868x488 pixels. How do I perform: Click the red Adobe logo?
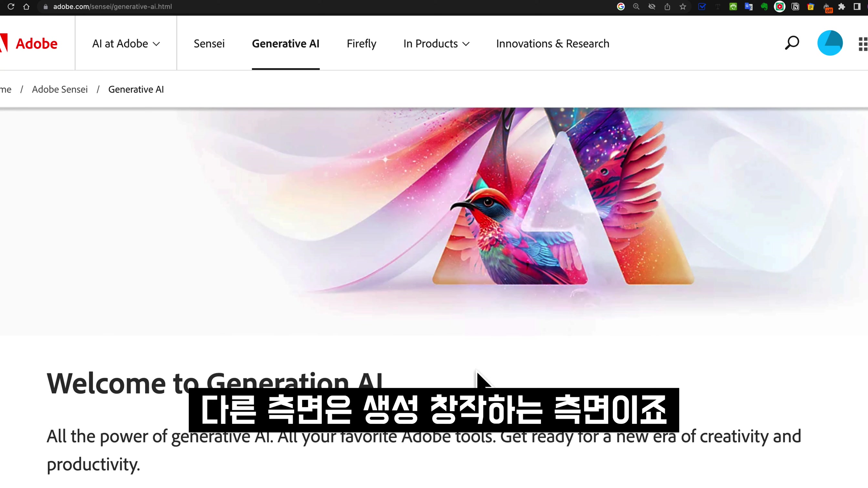point(29,44)
